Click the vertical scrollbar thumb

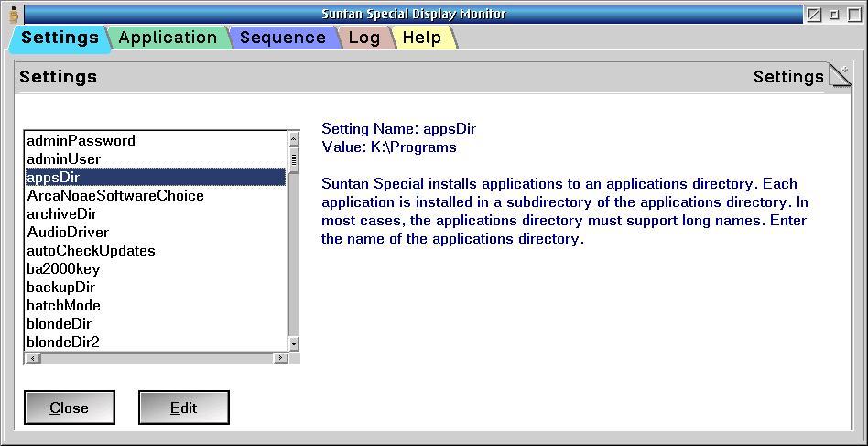coord(294,160)
